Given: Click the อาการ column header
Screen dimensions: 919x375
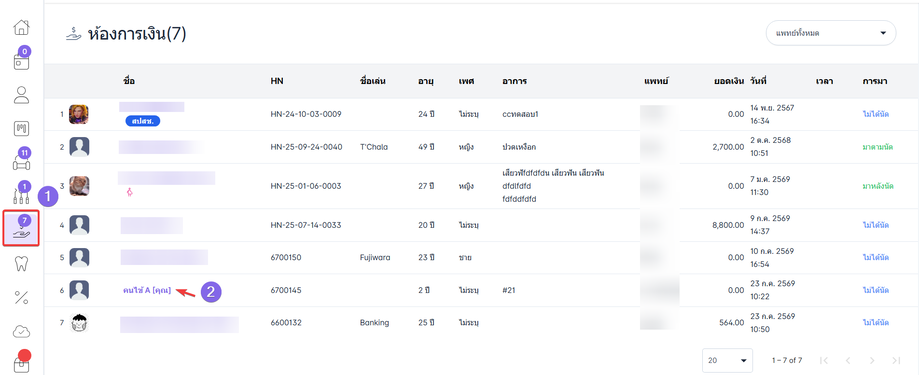Looking at the screenshot, I should 514,81.
